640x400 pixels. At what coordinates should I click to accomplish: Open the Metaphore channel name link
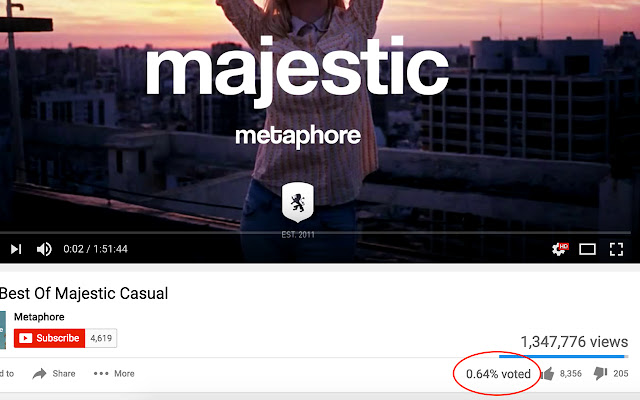(39, 317)
